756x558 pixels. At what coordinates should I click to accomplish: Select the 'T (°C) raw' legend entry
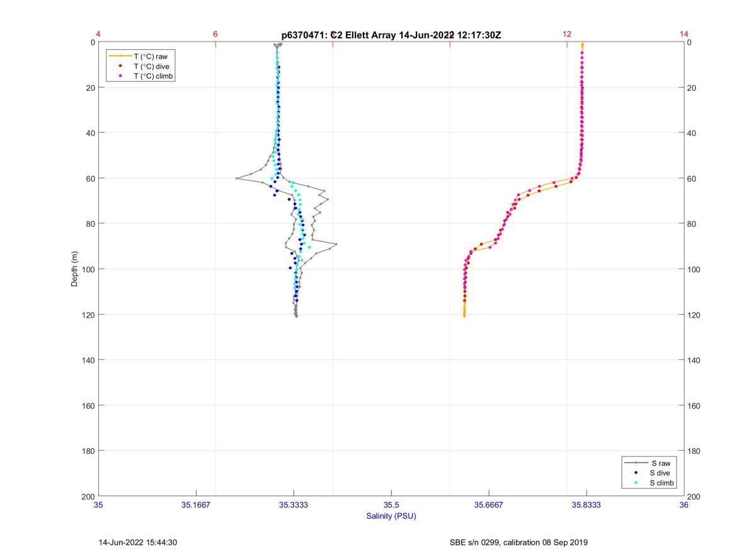142,56
